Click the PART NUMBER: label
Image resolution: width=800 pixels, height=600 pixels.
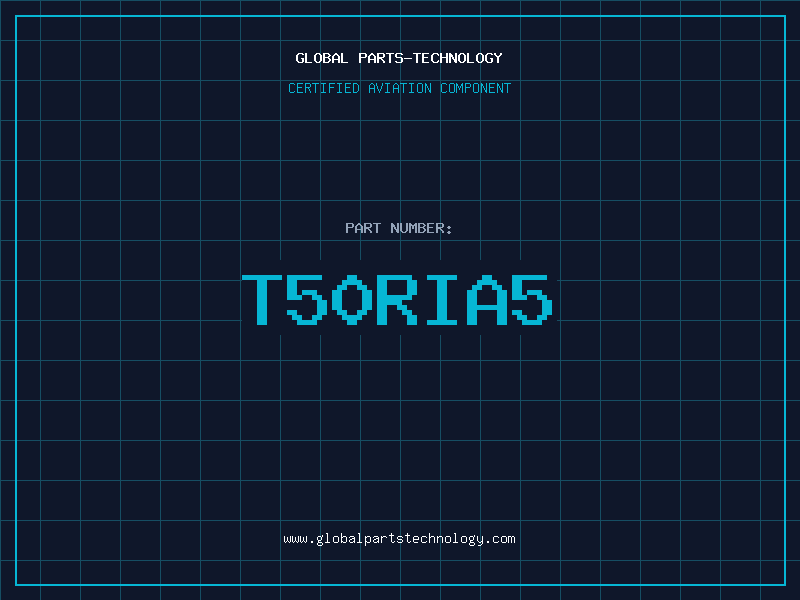(x=399, y=228)
